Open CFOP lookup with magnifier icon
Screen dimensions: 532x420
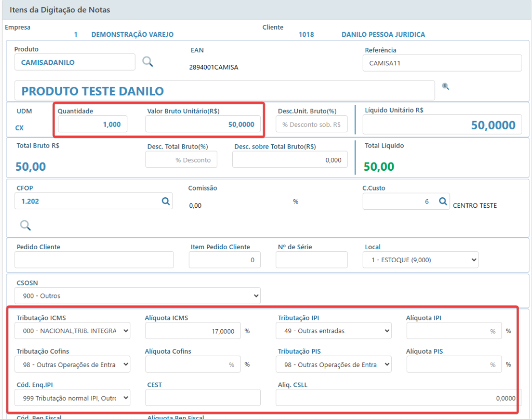pyautogui.click(x=166, y=201)
